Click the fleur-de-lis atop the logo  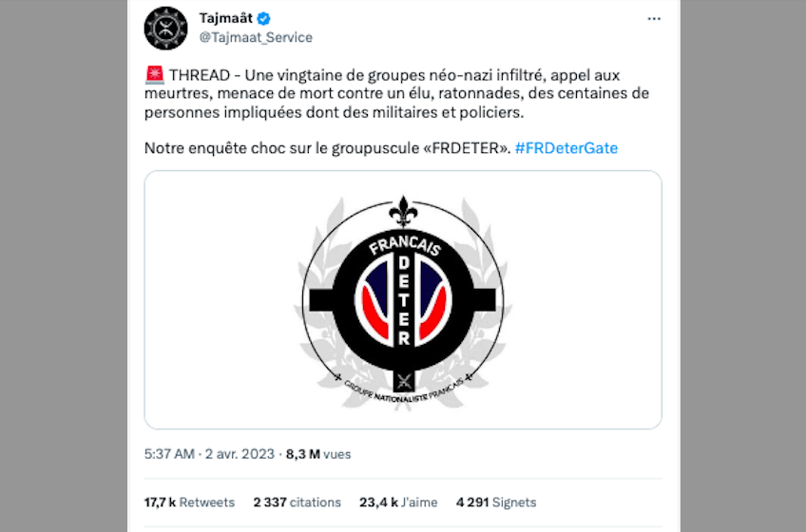pos(403,212)
